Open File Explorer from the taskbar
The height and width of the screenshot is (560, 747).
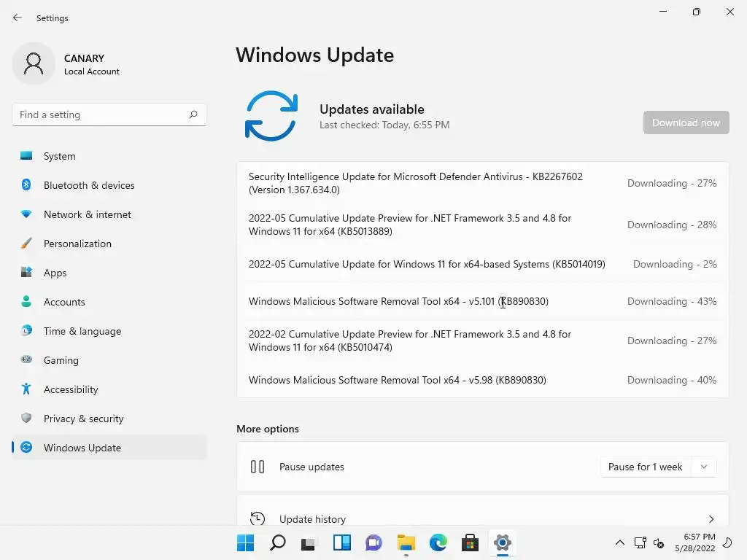tap(406, 542)
